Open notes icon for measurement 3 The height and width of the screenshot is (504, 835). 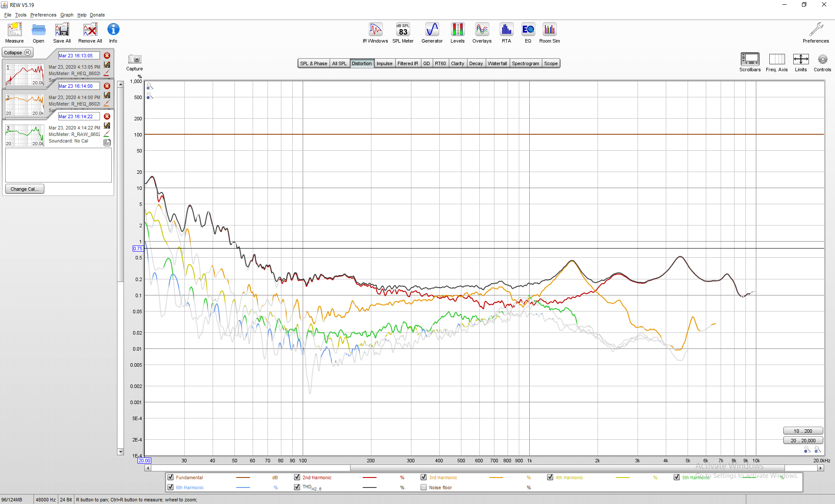click(107, 143)
